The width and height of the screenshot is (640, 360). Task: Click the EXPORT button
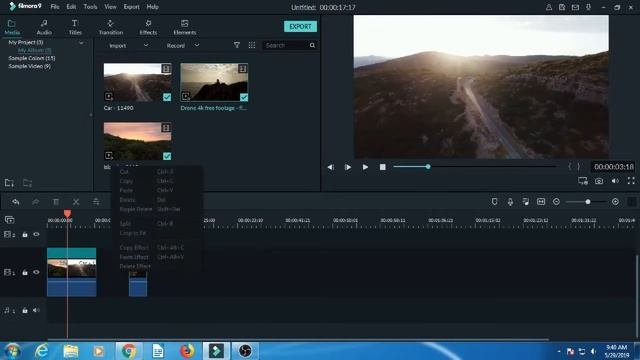tap(300, 27)
